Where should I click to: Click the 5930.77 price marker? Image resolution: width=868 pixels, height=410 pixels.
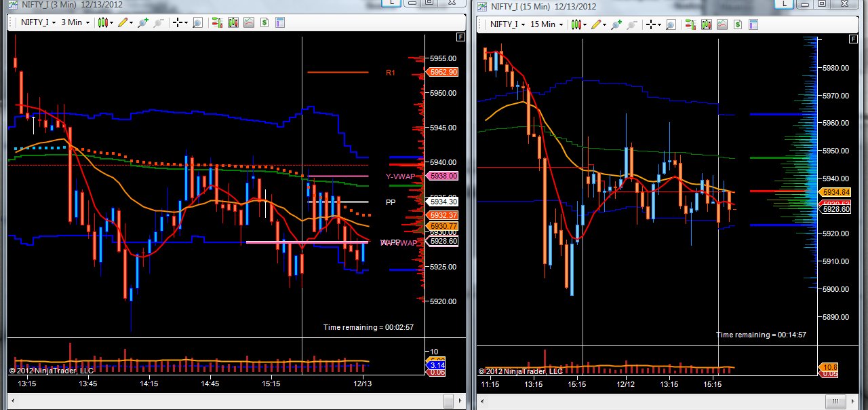click(x=442, y=226)
